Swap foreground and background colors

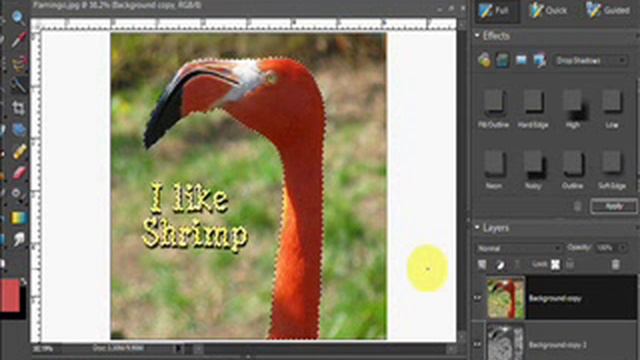click(23, 281)
